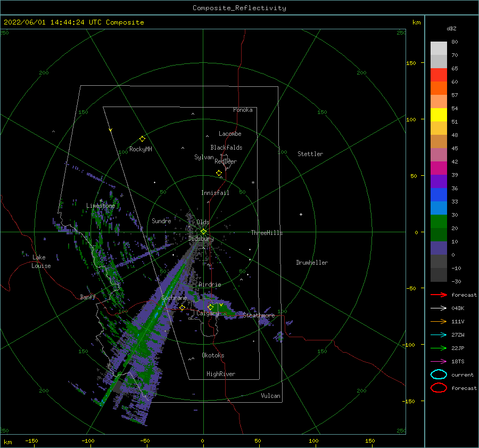The width and height of the screenshot is (479, 448).
Task: Click the RockyMH label
Action: [141, 149]
